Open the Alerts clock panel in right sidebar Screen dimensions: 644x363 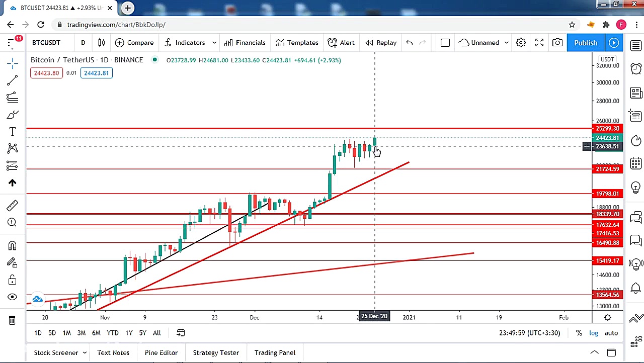[x=636, y=68]
